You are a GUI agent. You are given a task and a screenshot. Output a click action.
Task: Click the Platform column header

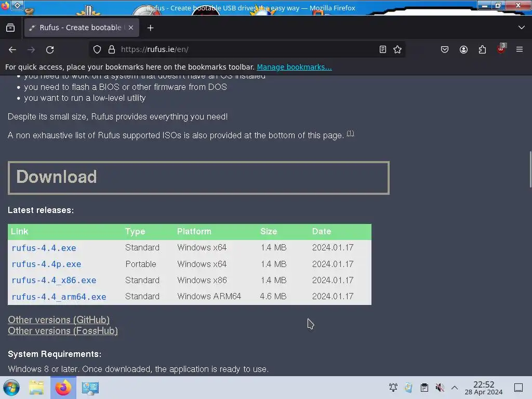pyautogui.click(x=194, y=231)
